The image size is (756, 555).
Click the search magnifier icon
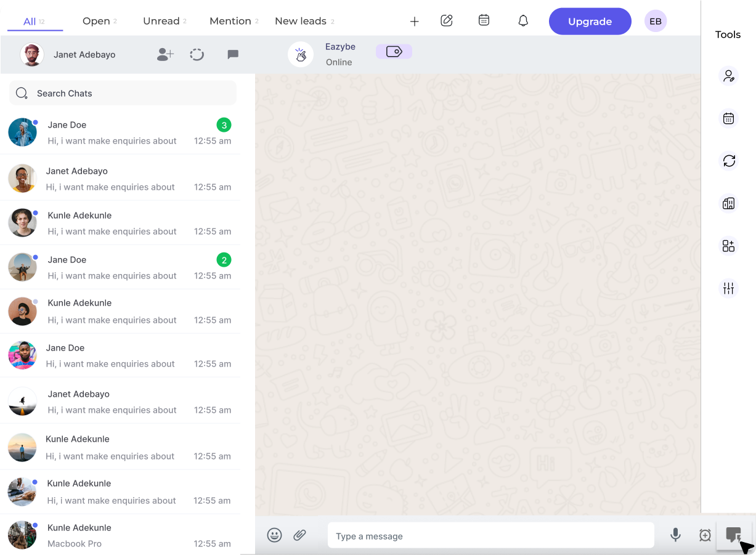(22, 93)
